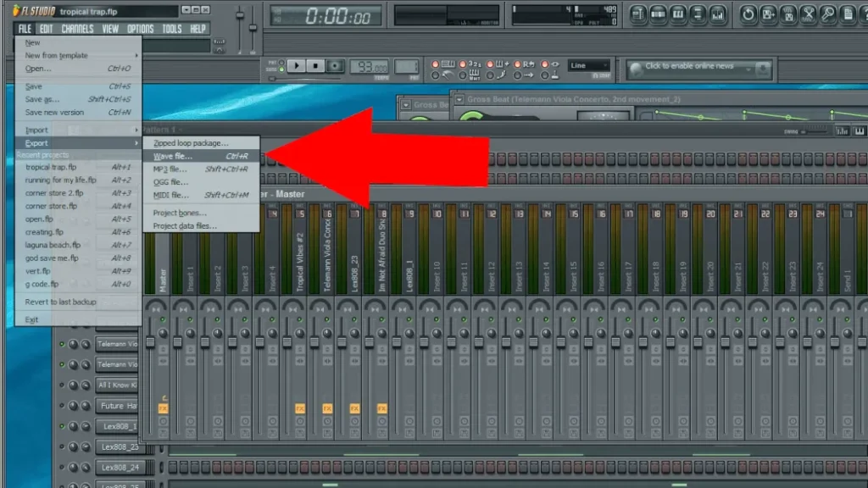Open the OPTIONS menu
Screen dimensions: 868x488
tap(141, 28)
